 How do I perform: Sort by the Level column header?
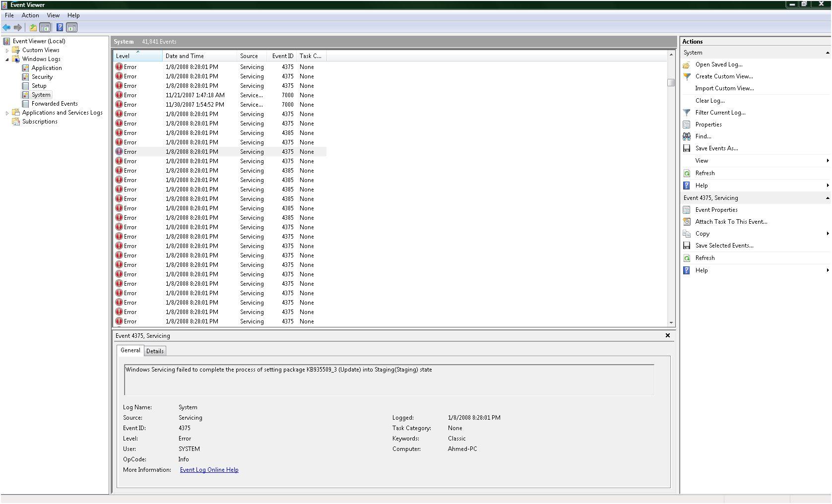(x=137, y=56)
